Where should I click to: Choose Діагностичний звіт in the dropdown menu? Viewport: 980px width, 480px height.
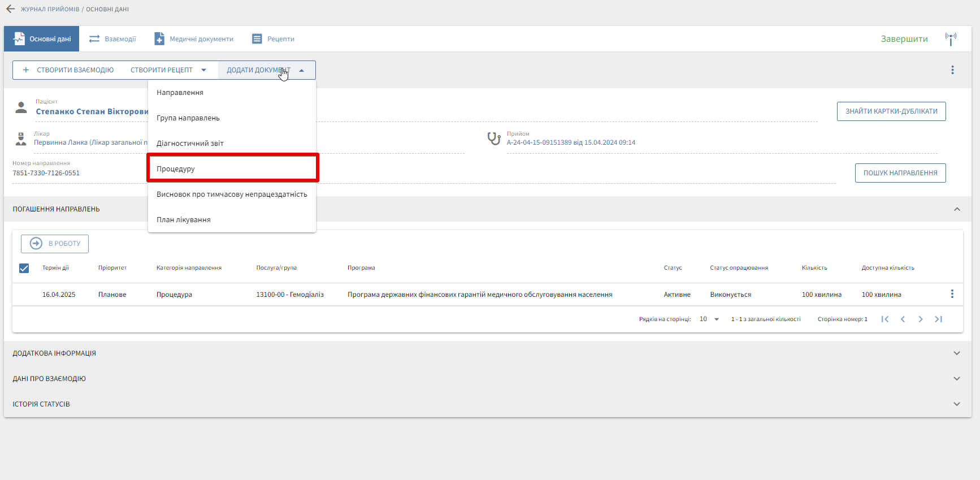(x=190, y=143)
